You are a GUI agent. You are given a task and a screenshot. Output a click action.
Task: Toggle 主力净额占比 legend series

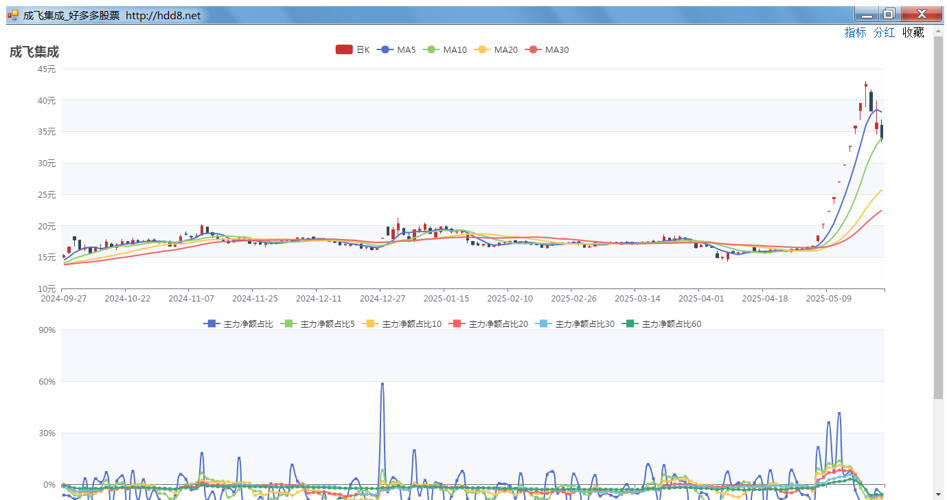coord(238,324)
